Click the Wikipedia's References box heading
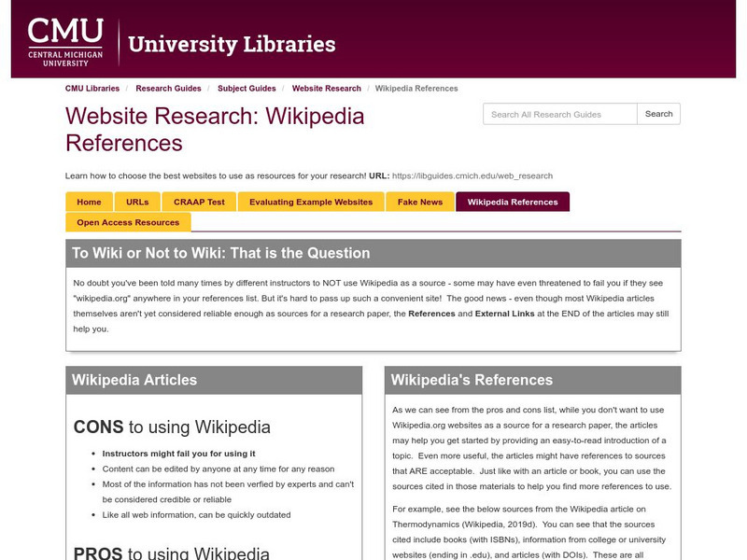The width and height of the screenshot is (747, 560). pos(472,380)
